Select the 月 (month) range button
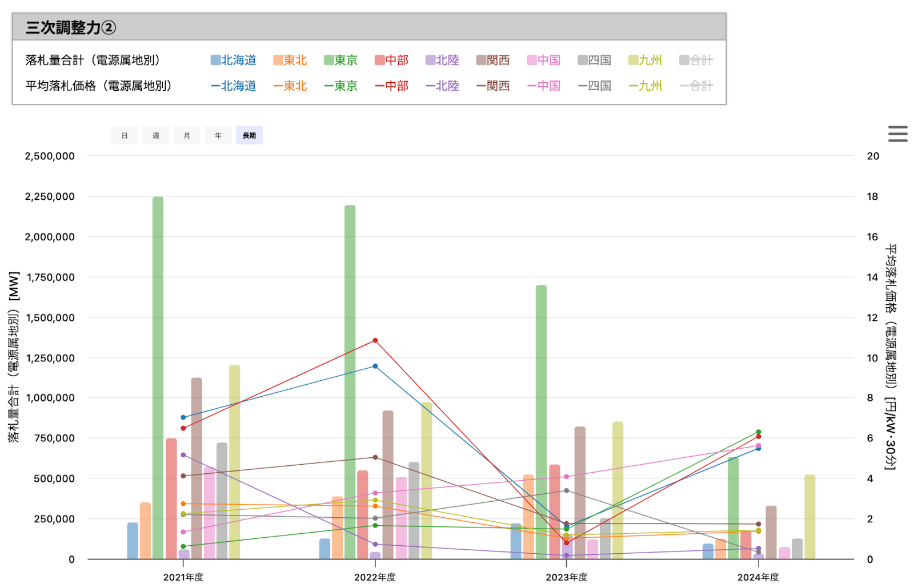This screenshot has width=914, height=588. click(x=187, y=135)
